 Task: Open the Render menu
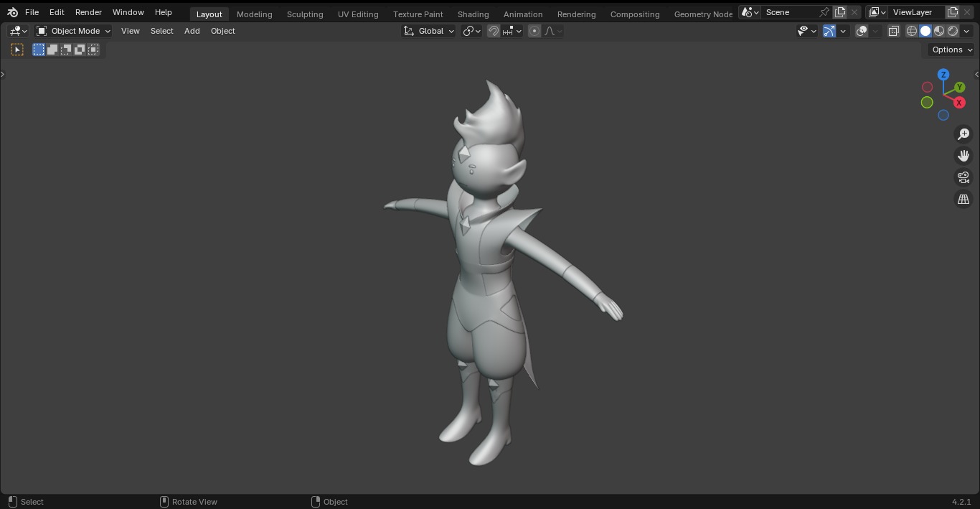click(88, 12)
